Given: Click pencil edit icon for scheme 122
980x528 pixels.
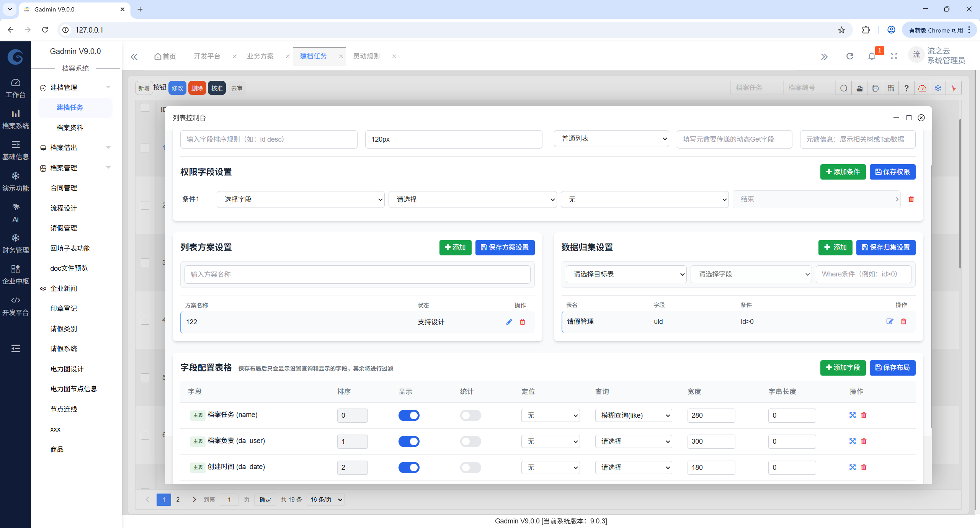Looking at the screenshot, I should 509,322.
